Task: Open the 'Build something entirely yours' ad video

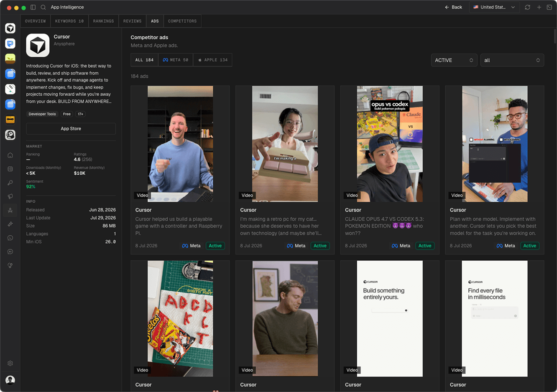Action: [x=390, y=318]
